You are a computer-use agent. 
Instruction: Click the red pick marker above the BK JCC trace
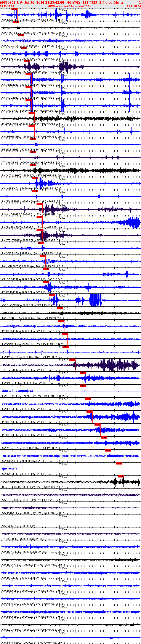click(121, 476)
